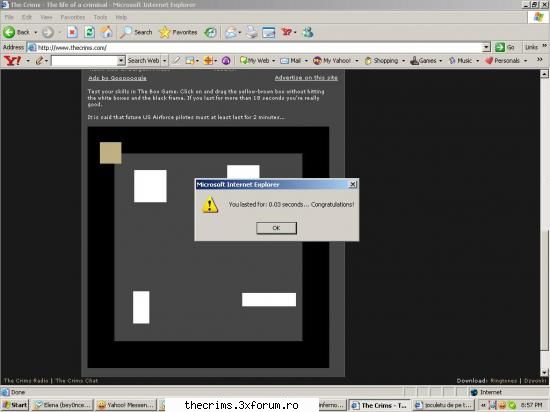Click the Search magnifier icon
The height and width of the screenshot is (412, 550).
coord(126,32)
